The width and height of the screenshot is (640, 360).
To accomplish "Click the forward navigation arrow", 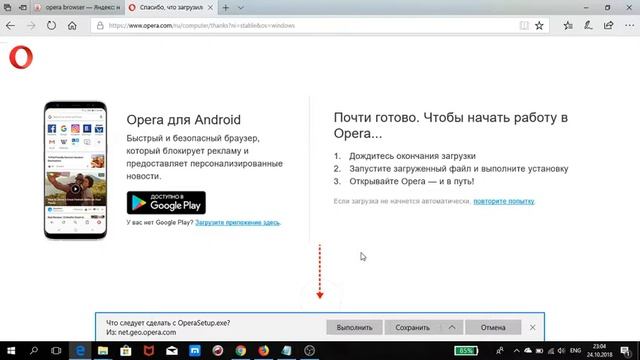I will [31, 26].
